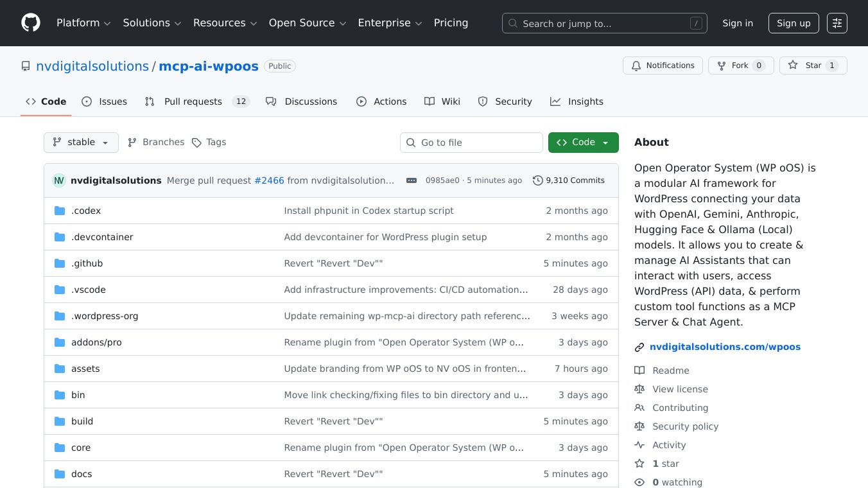Image resolution: width=868 pixels, height=488 pixels.
Task: Expand the Platform navigation menu
Action: pos(83,23)
